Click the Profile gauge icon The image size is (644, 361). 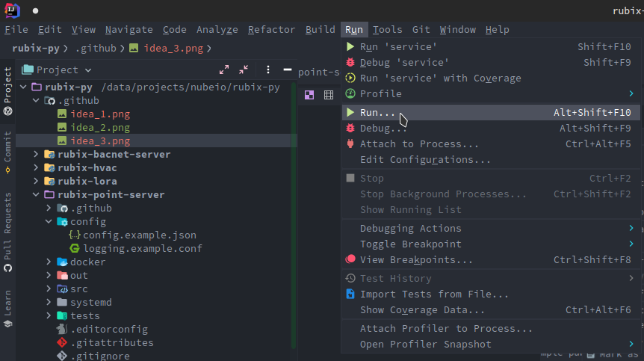point(350,93)
